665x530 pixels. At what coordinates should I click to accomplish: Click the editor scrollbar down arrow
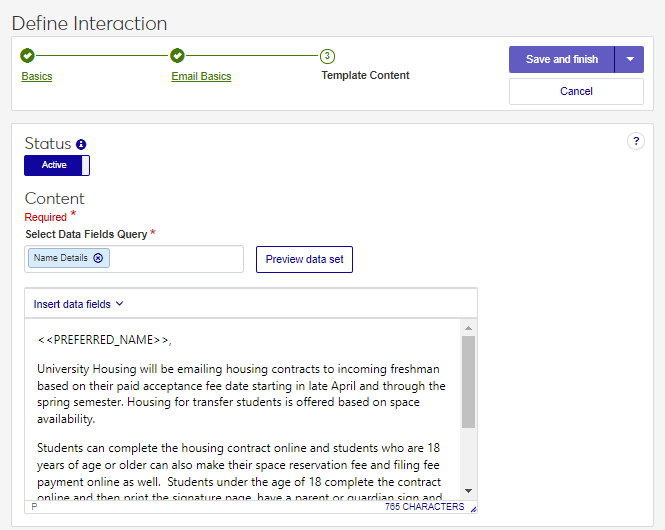(468, 491)
